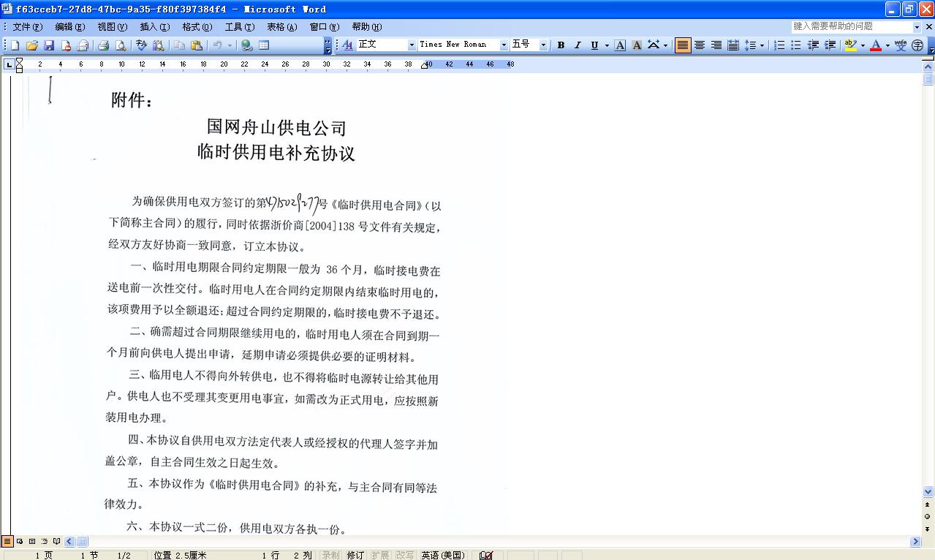Open Print Preview
The width and height of the screenshot is (935, 560).
pos(120,45)
